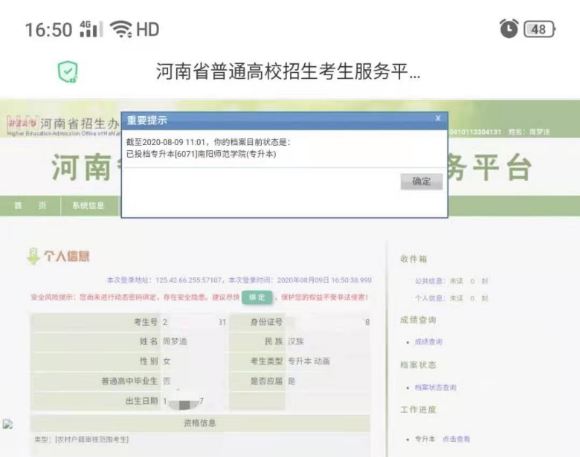Tap the alarm clock status icon
Image resolution: width=580 pixels, height=457 pixels.
pyautogui.click(x=509, y=29)
